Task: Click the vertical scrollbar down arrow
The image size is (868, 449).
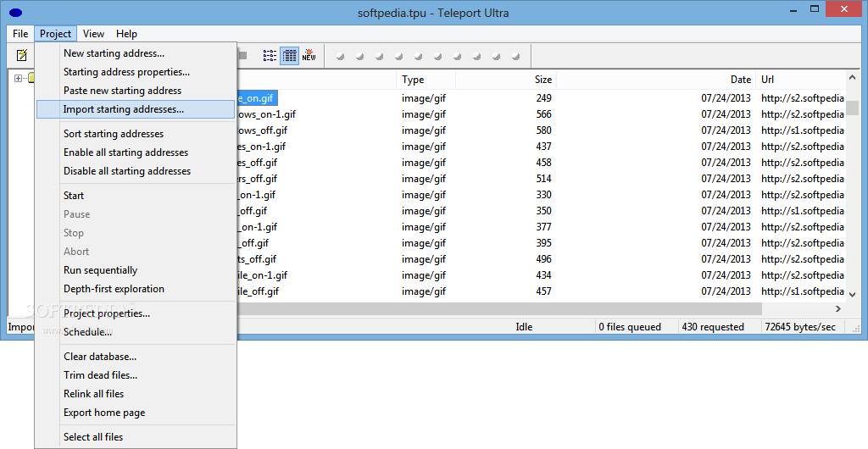Action: pyautogui.click(x=852, y=294)
